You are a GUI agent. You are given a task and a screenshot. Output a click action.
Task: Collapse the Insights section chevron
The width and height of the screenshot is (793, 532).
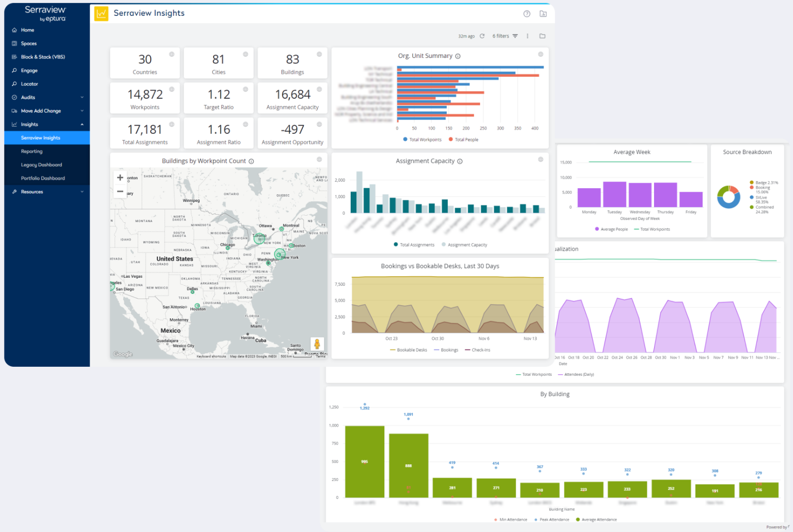coord(82,125)
